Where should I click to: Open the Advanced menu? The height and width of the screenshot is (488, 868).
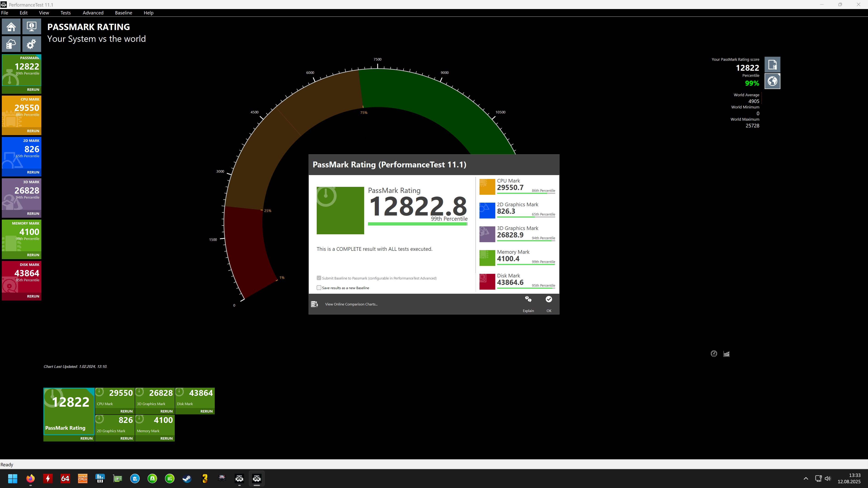93,13
